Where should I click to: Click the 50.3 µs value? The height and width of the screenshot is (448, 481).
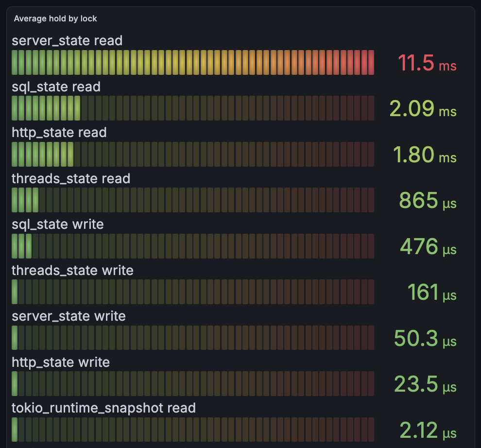pos(425,338)
